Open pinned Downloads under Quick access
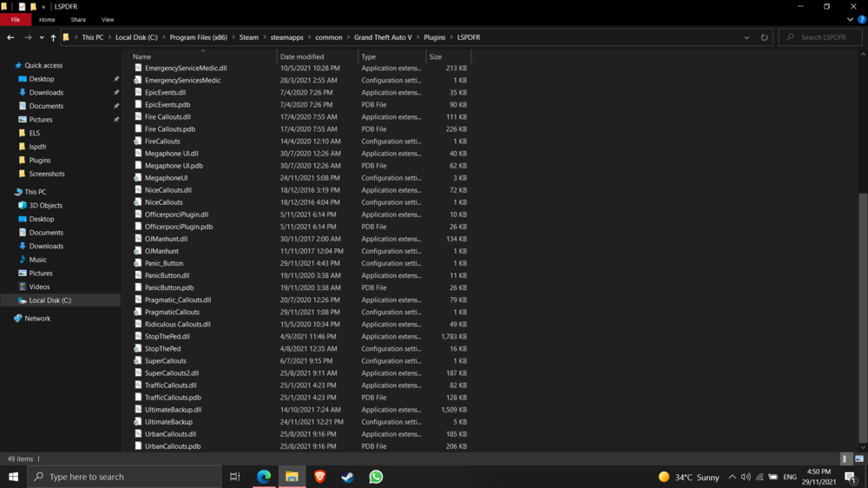The image size is (868, 488). pyautogui.click(x=46, y=93)
